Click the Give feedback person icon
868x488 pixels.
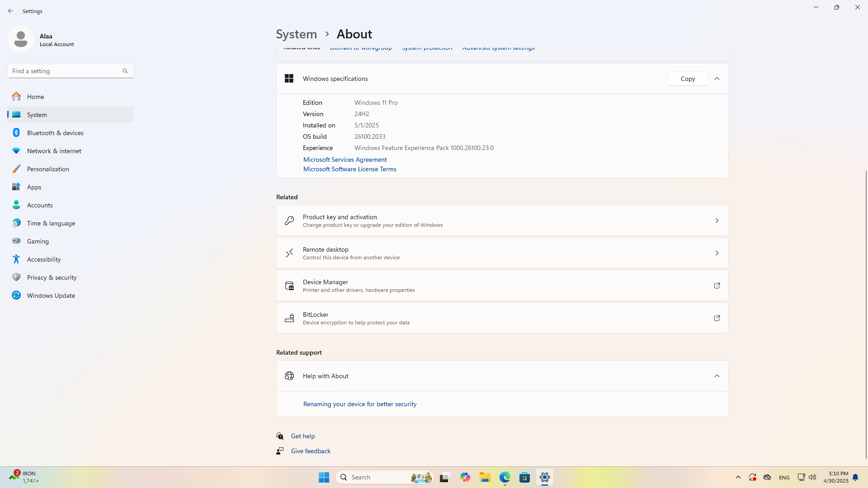(280, 451)
